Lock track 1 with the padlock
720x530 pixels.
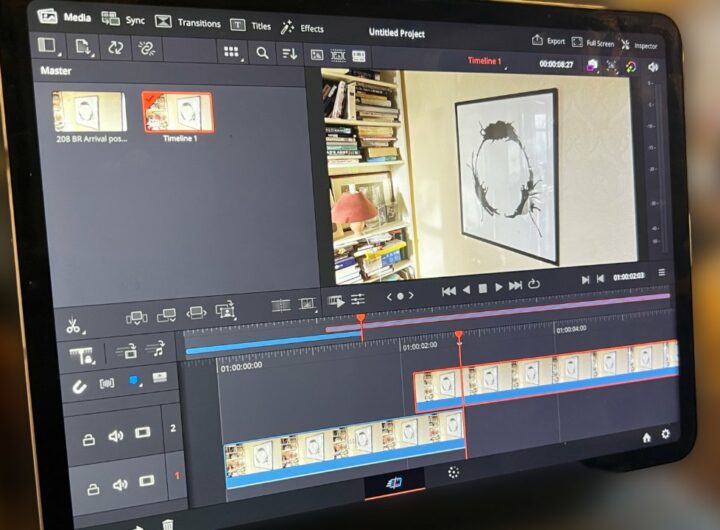click(92, 488)
